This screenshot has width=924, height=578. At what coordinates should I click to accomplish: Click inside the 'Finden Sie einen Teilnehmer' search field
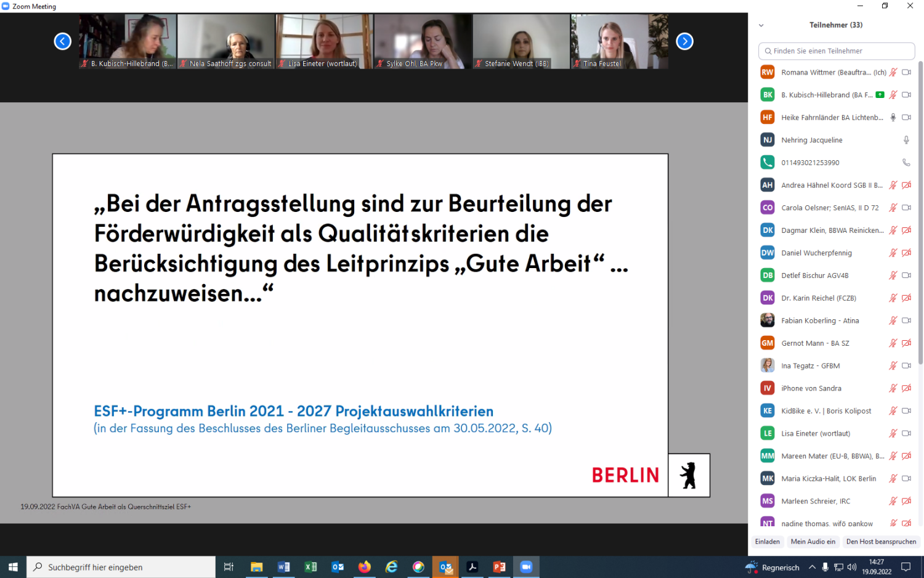pyautogui.click(x=836, y=51)
